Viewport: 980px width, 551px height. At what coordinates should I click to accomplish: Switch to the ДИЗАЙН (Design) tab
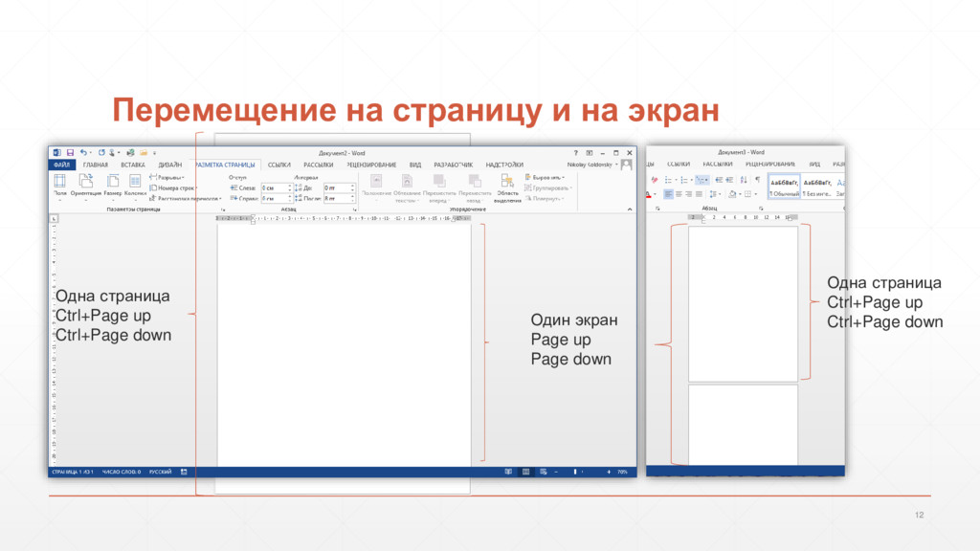point(170,165)
